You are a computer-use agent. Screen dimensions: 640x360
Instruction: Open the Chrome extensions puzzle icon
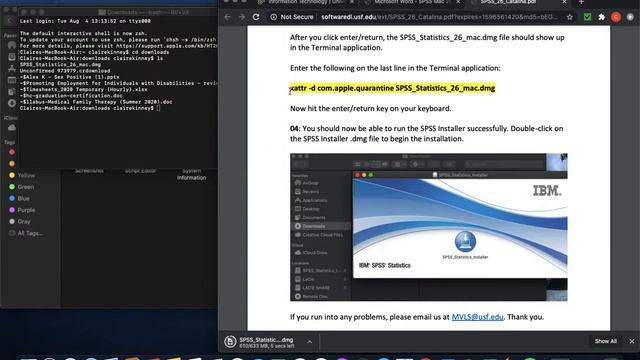click(601, 17)
